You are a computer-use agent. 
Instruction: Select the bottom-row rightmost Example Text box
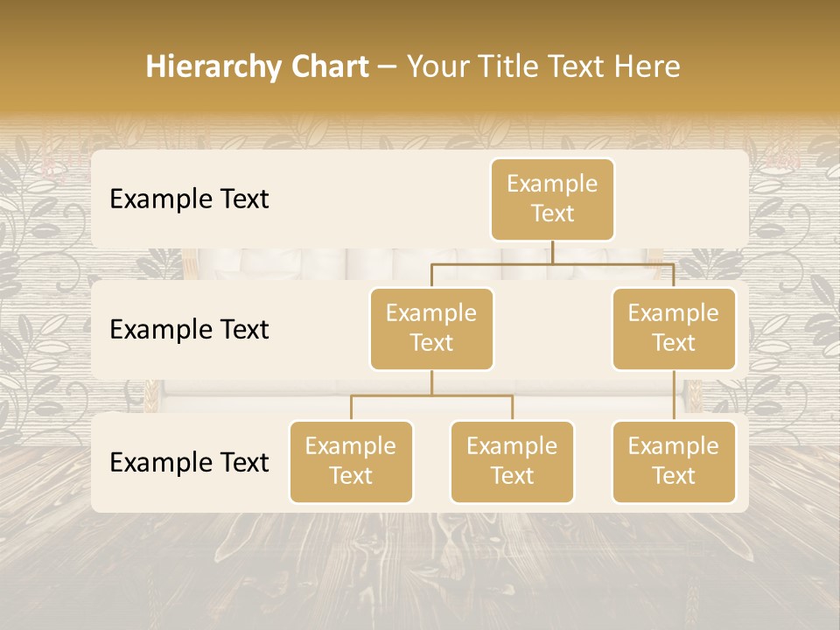point(674,461)
